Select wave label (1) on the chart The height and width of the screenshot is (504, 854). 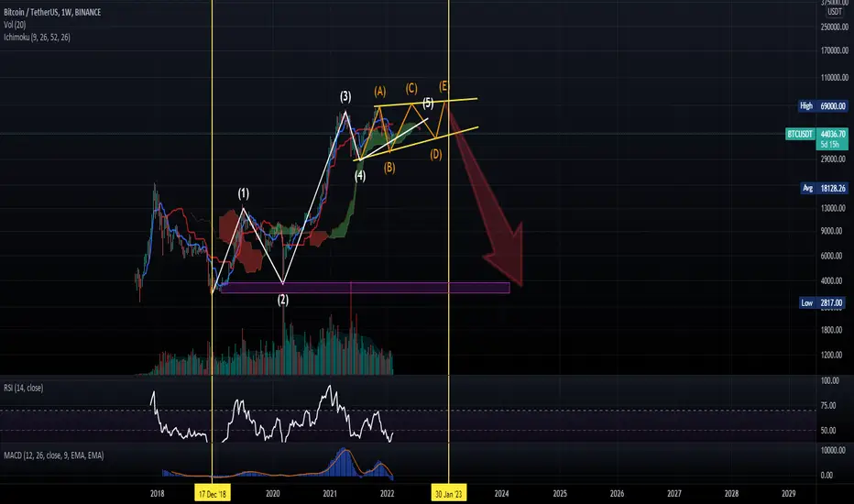pyautogui.click(x=244, y=193)
